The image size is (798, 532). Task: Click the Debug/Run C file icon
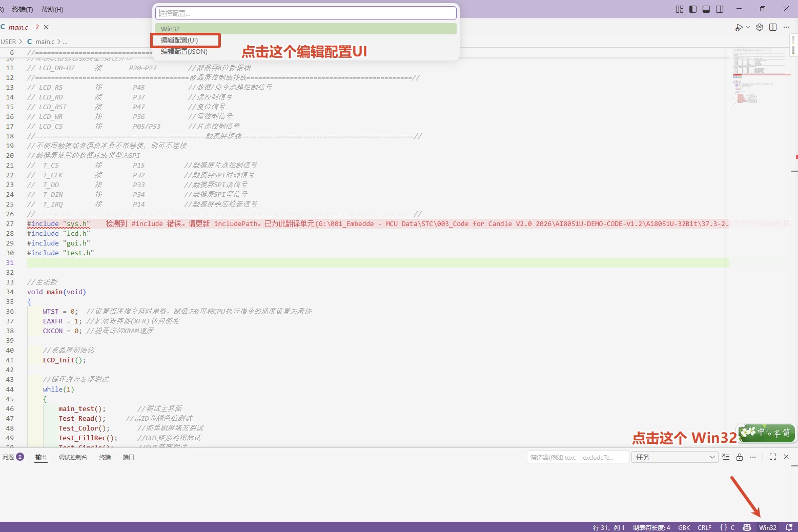click(x=739, y=27)
